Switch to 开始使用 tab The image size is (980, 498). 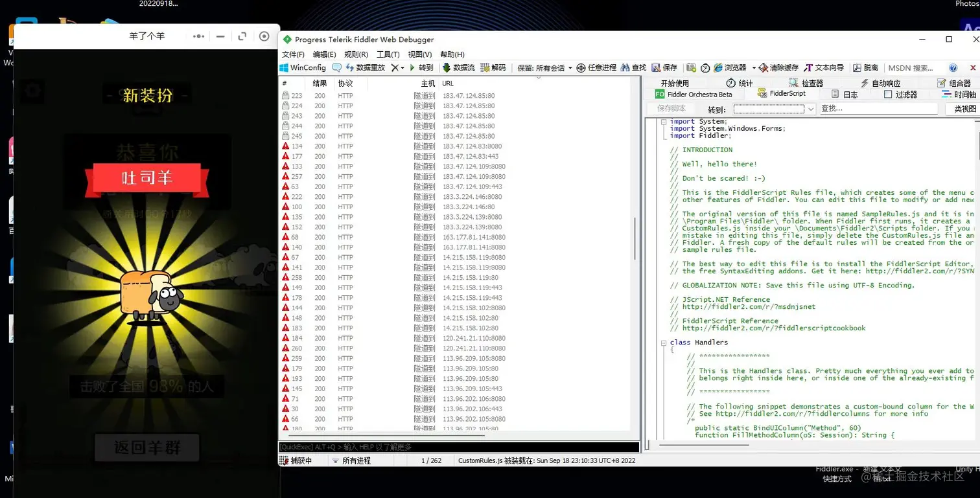pos(675,83)
